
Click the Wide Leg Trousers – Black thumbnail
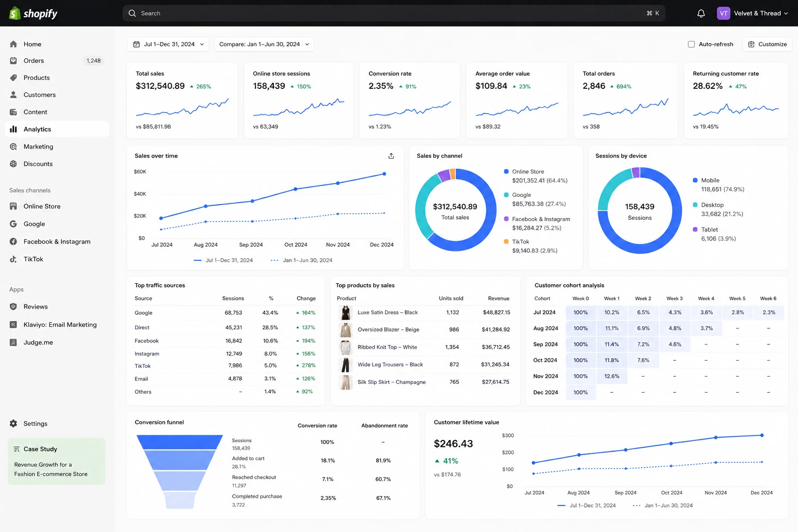345,365
